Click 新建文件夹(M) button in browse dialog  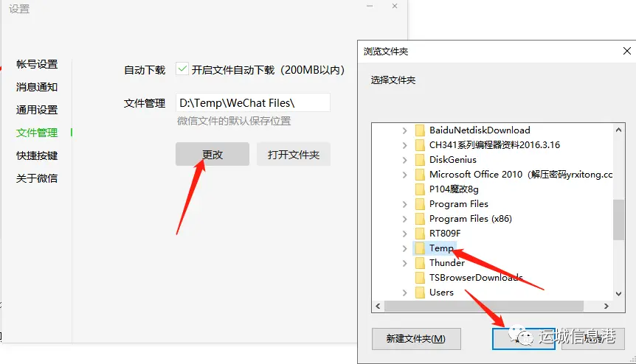tap(416, 338)
